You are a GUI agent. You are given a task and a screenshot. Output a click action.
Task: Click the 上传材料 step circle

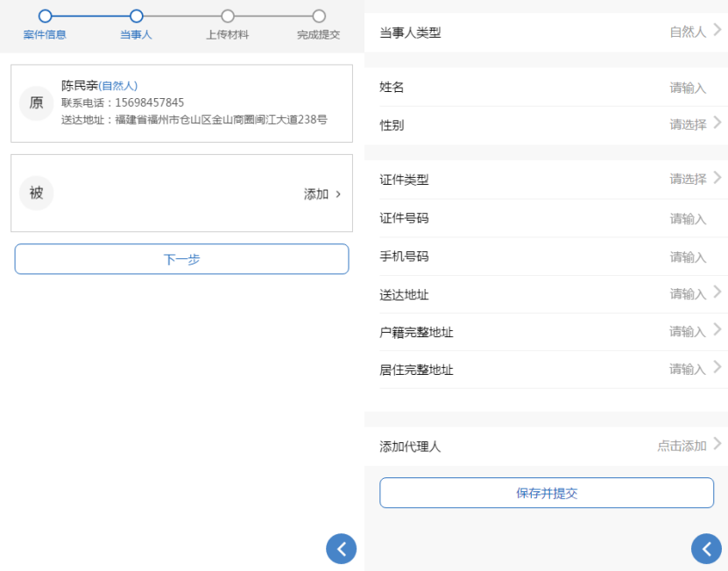click(x=228, y=17)
